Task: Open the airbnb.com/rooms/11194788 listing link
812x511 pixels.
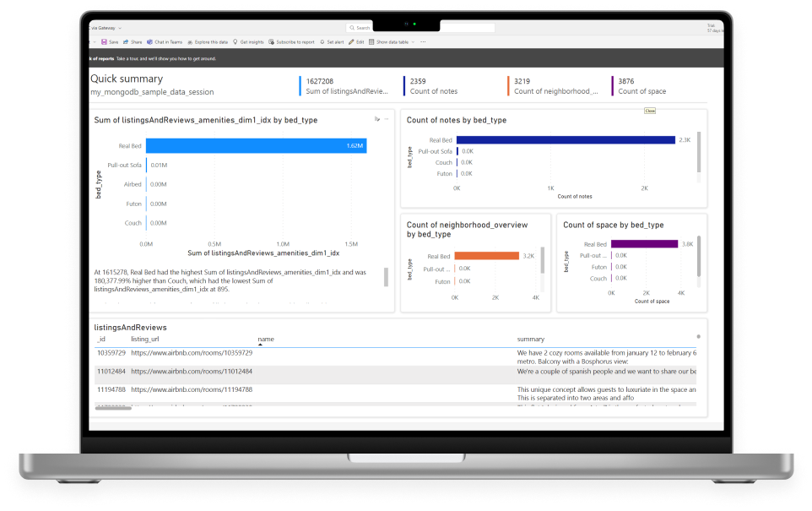Action: [x=192, y=389]
